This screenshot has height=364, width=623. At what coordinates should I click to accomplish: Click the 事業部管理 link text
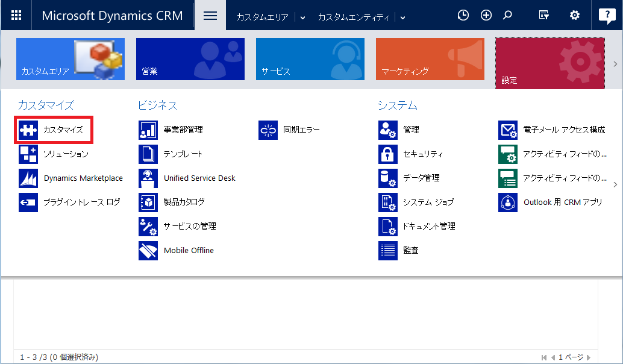183,130
